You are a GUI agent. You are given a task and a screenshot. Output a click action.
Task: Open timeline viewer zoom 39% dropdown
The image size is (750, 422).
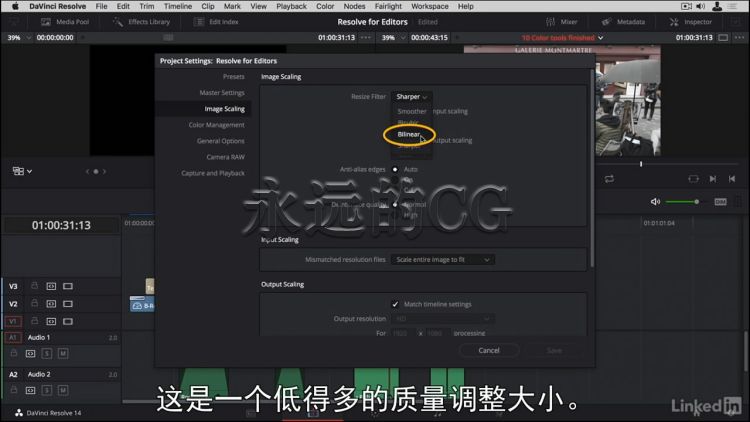(393, 37)
